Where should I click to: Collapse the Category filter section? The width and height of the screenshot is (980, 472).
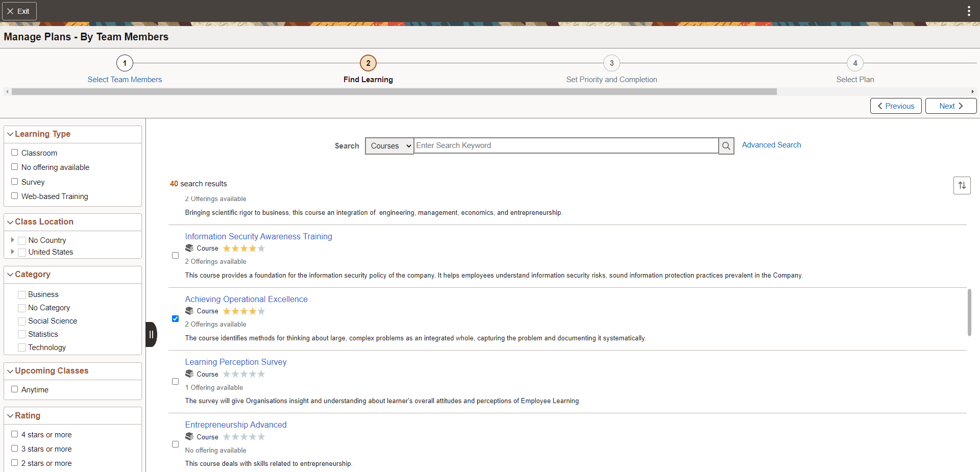click(x=10, y=274)
